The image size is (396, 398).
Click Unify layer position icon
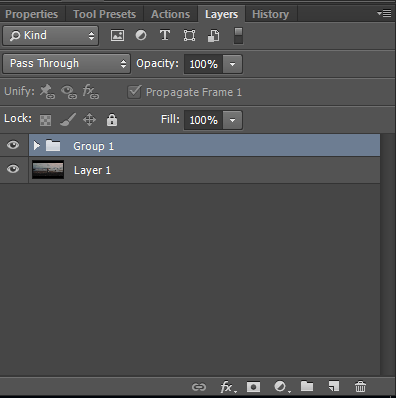(x=47, y=92)
